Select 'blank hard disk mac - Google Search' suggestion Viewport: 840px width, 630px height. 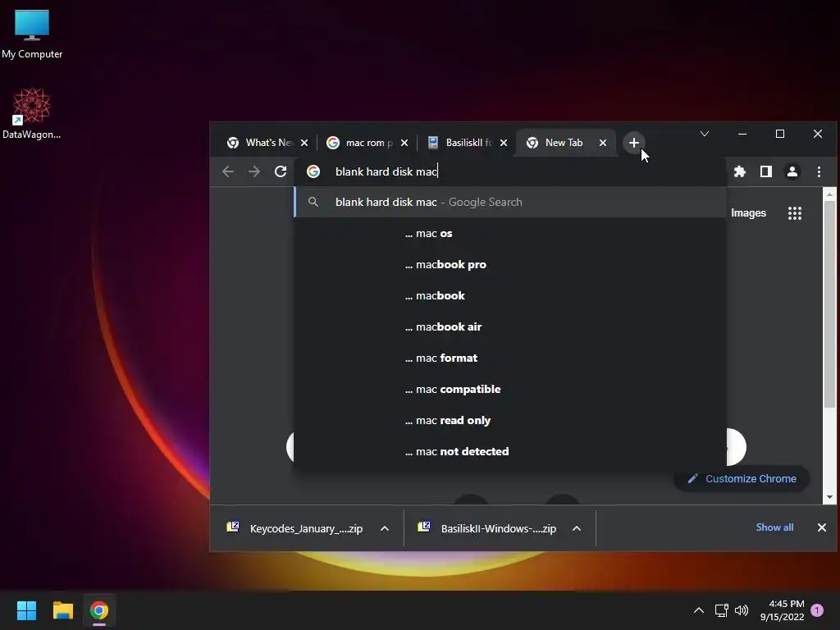(x=510, y=202)
